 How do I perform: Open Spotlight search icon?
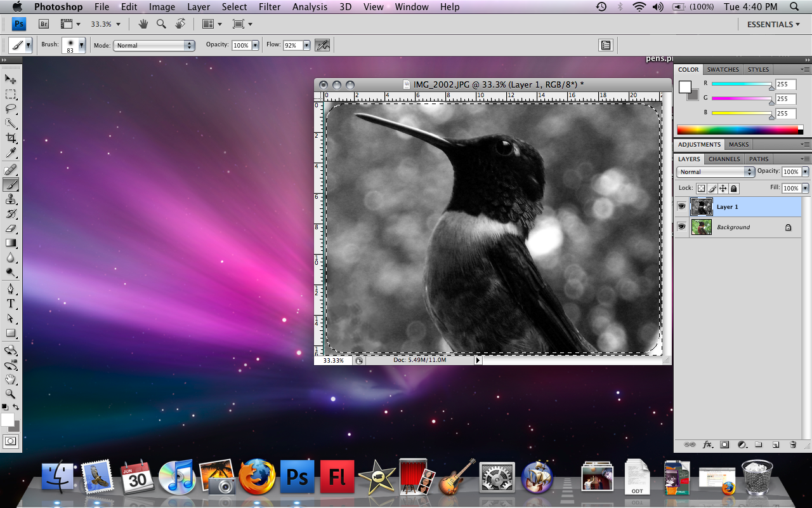pos(794,7)
